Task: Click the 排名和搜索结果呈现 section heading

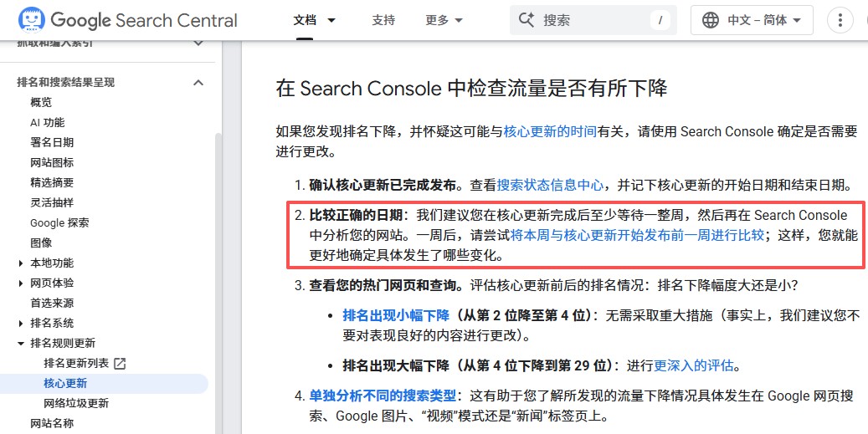Action: (66, 83)
